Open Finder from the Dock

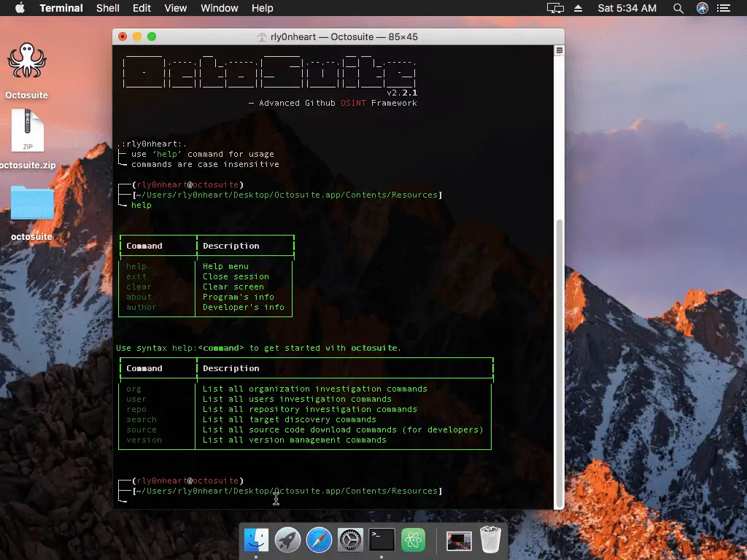(x=256, y=540)
